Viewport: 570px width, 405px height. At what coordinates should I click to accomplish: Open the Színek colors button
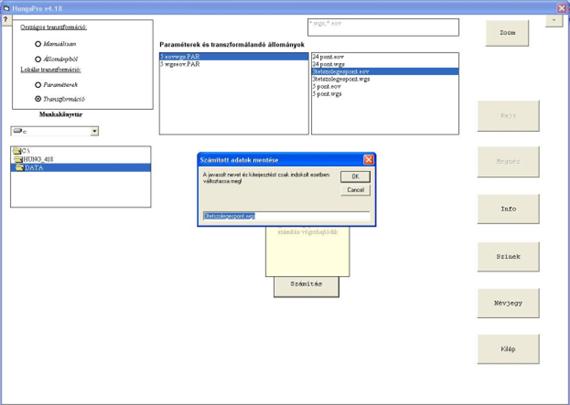click(508, 257)
